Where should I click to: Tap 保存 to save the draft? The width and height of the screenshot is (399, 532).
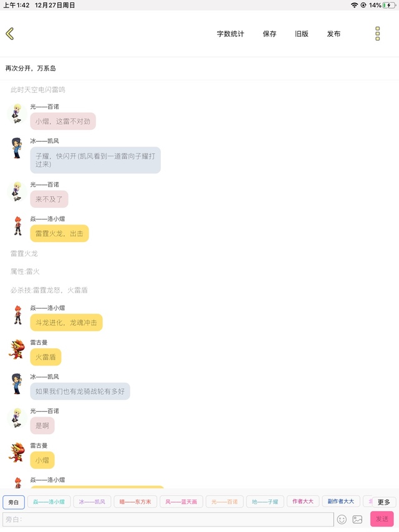pos(269,34)
